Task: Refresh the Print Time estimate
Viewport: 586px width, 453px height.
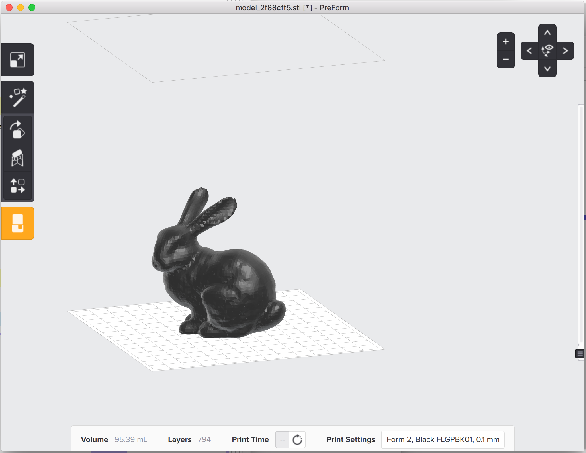Action: click(297, 440)
